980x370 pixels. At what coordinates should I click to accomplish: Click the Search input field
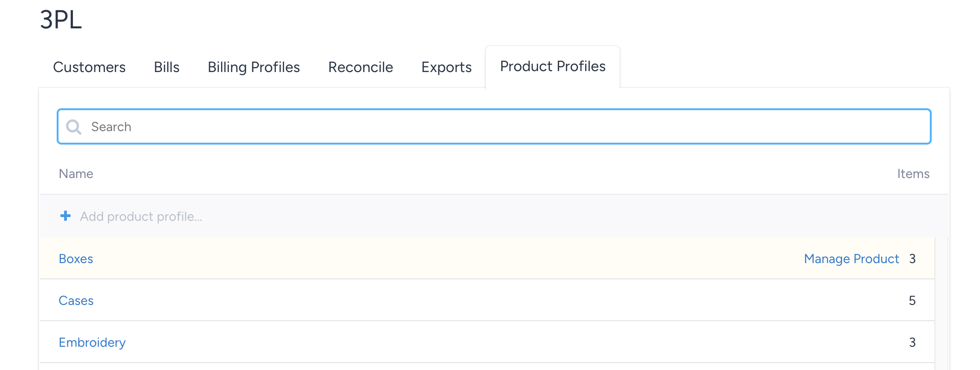(494, 126)
